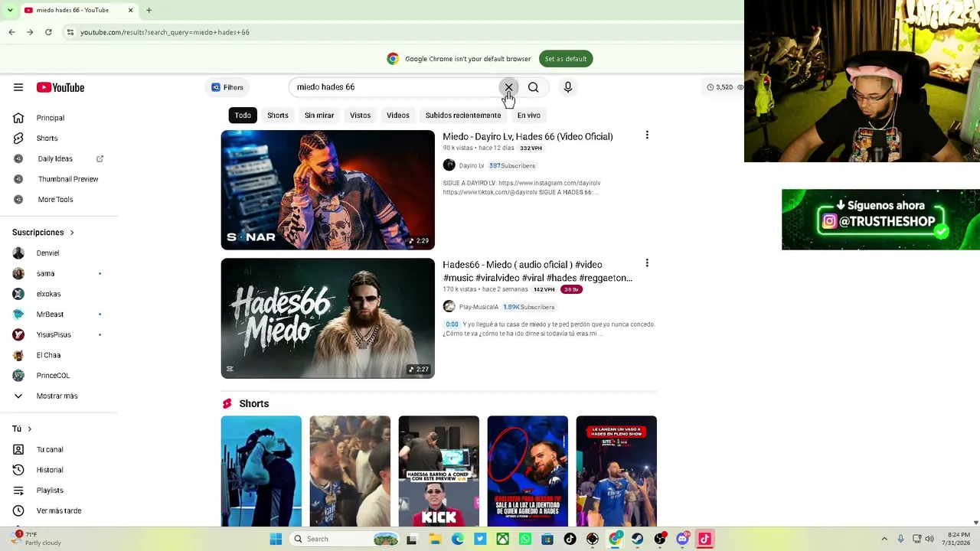Open Discord from the taskbar

point(682,539)
